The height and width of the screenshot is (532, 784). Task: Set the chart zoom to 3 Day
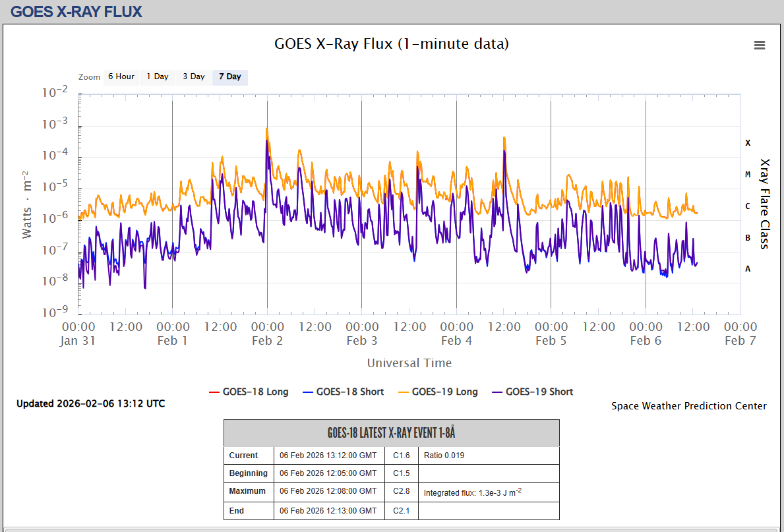pos(194,76)
